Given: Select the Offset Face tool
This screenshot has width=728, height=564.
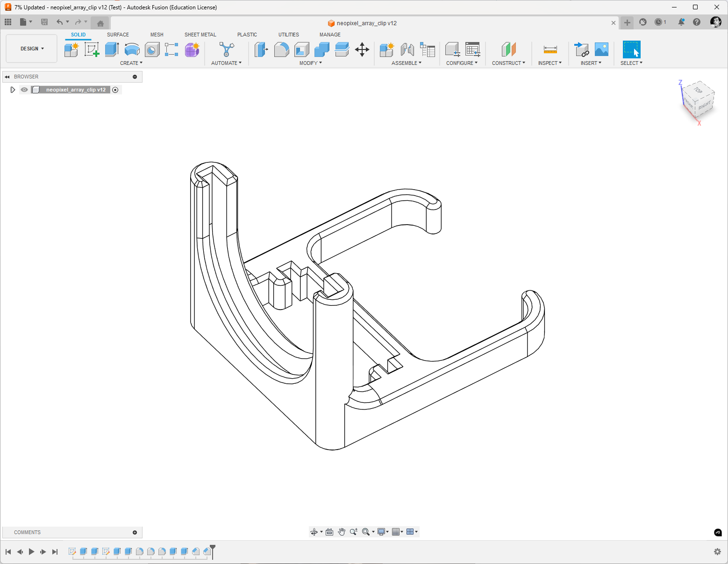Looking at the screenshot, I should [x=342, y=49].
